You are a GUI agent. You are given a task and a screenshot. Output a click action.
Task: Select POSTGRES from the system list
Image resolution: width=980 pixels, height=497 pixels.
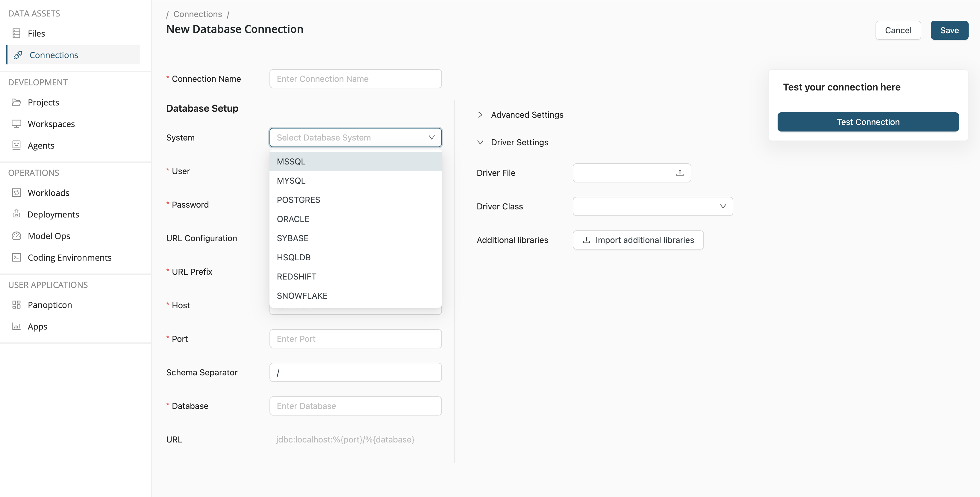[x=299, y=200]
